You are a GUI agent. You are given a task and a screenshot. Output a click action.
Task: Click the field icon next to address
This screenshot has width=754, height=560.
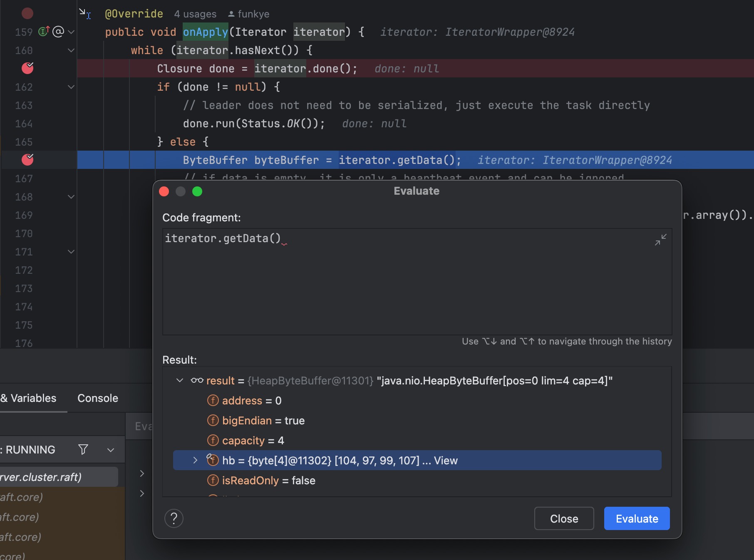213,400
